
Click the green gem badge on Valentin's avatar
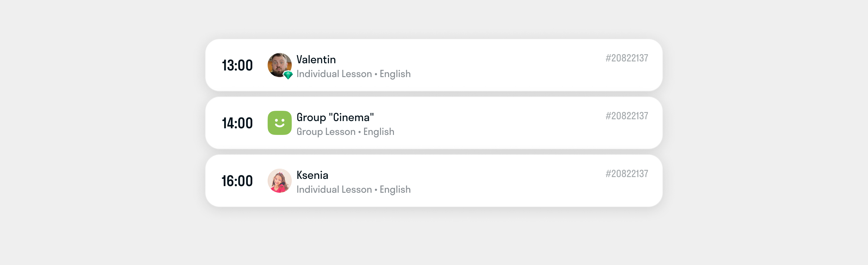pos(288,75)
